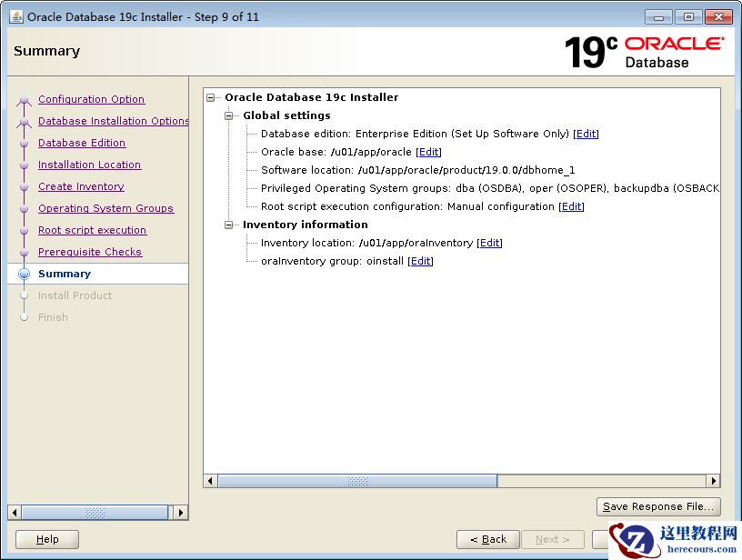
Task: Edit the Database edition setting
Action: (586, 134)
